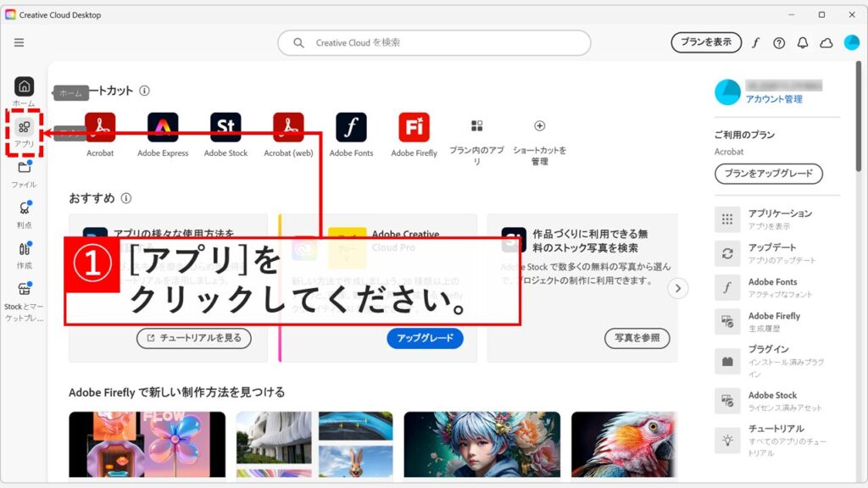Click the Creative Cloud search field

click(434, 42)
